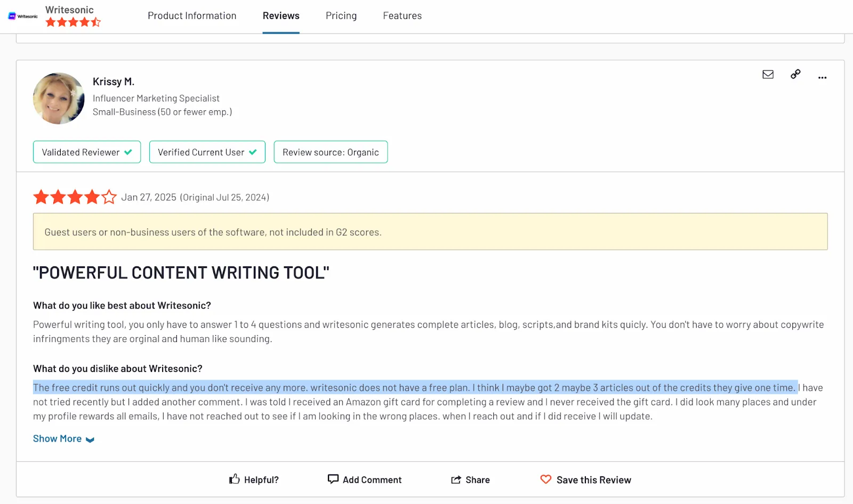Click the Verified Current User checkmark
Image resolution: width=853 pixels, height=504 pixels.
tap(253, 152)
